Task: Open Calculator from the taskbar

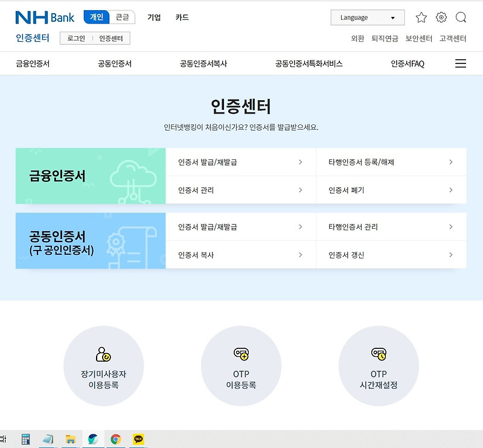Action: coord(26,439)
